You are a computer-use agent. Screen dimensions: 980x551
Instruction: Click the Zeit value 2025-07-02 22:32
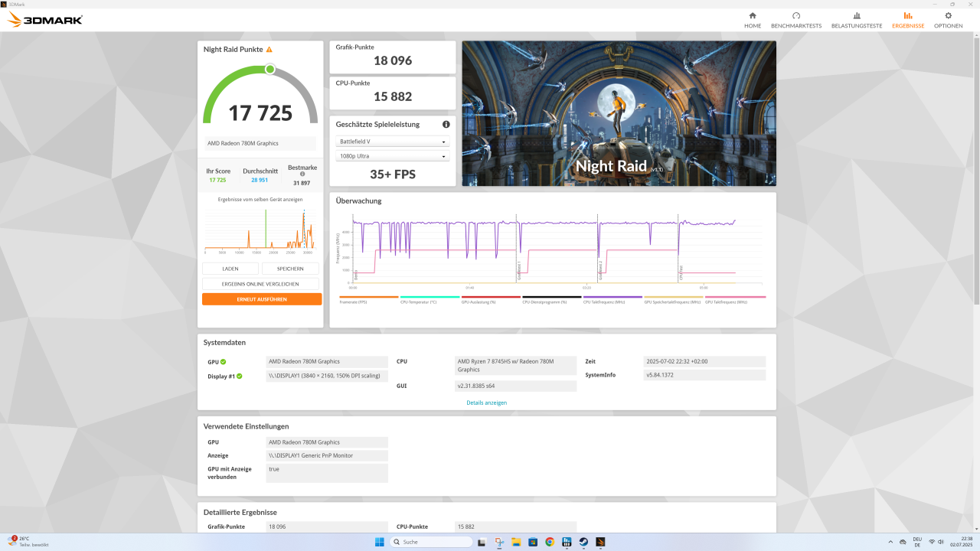click(x=704, y=362)
